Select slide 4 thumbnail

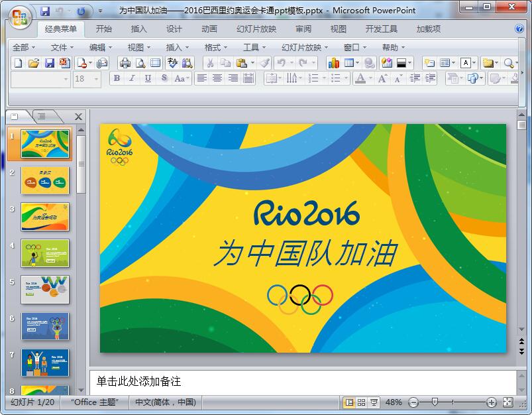pos(45,253)
